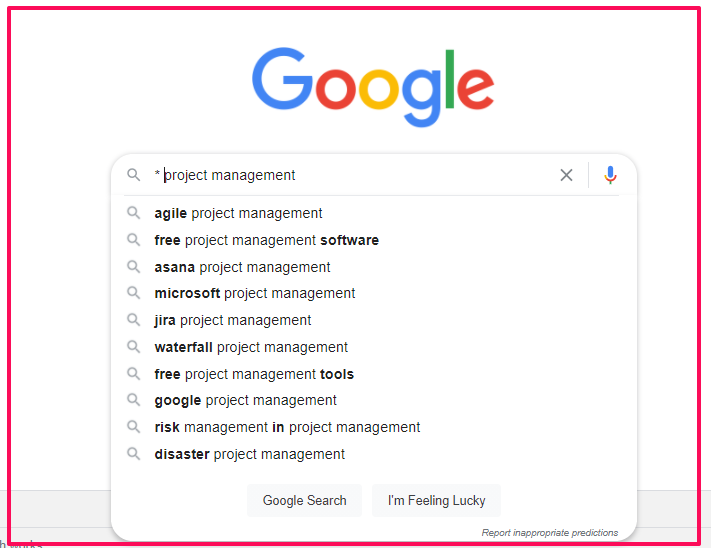Open the Report inappropriate predictions link
This screenshot has height=548, width=711.
(x=549, y=533)
